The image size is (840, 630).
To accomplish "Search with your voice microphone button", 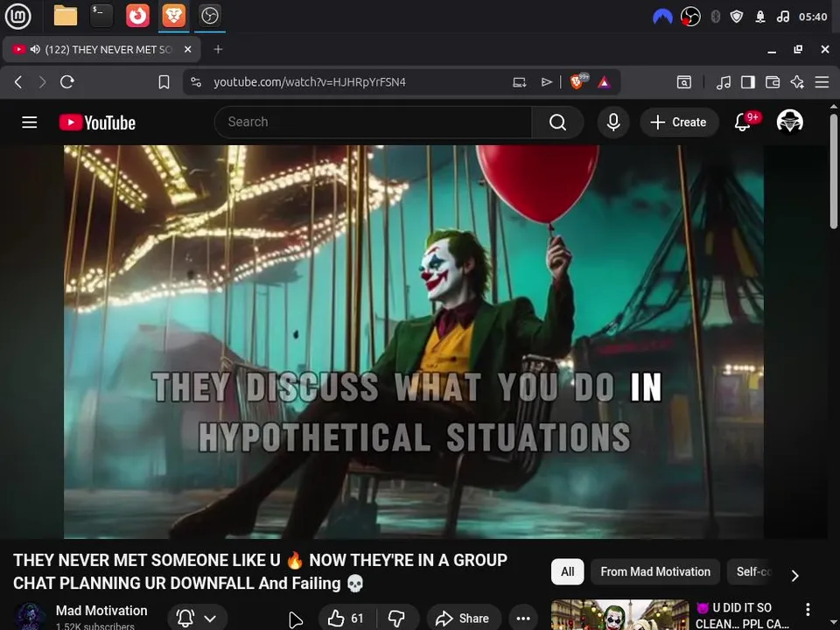I will [x=613, y=122].
